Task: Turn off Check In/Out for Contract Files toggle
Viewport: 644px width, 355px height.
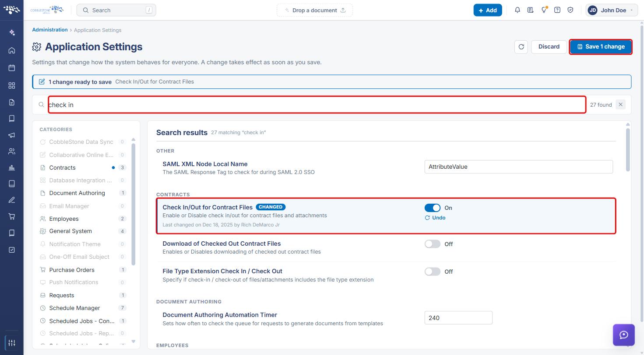Action: coord(432,208)
